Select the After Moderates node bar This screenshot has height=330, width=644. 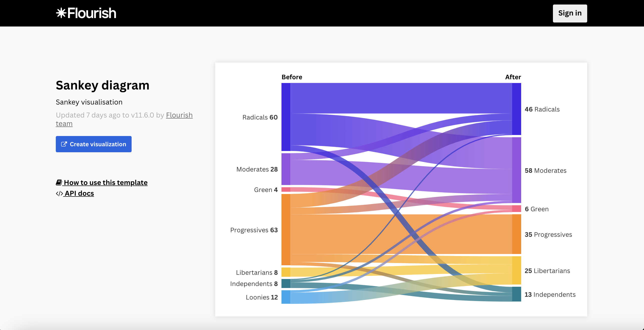(516, 170)
